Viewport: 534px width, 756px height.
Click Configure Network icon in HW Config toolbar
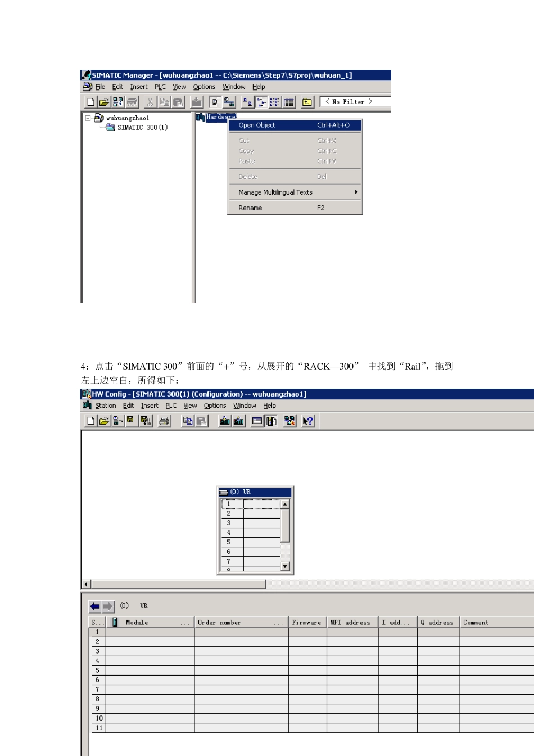pos(289,421)
